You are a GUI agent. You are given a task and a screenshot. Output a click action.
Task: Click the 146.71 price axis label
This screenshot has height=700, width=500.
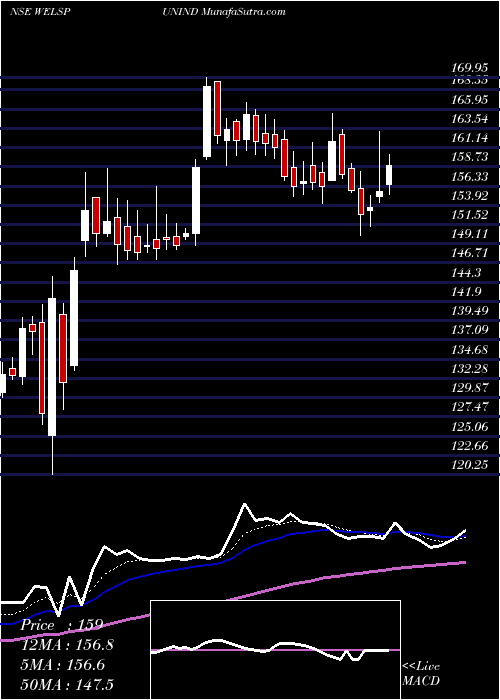469,254
